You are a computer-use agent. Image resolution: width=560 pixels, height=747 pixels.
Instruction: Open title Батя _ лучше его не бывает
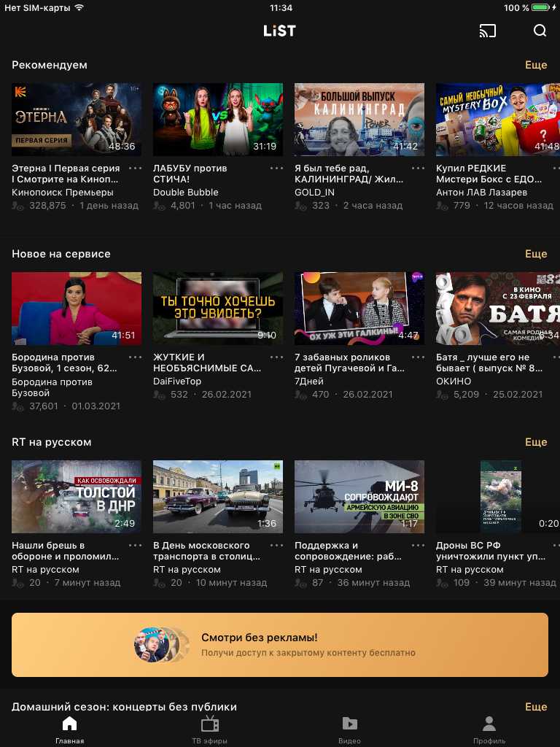click(x=489, y=363)
